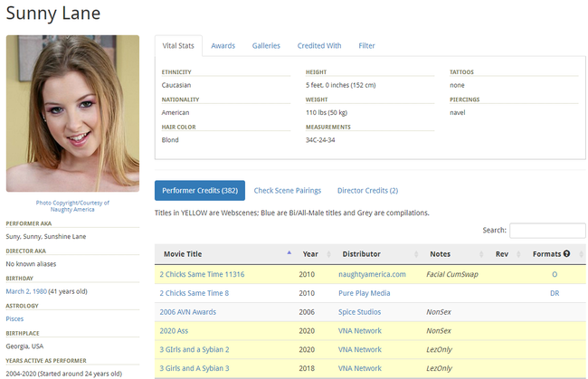Open the Formats help question-mark icon
The width and height of the screenshot is (588, 379).
(566, 254)
